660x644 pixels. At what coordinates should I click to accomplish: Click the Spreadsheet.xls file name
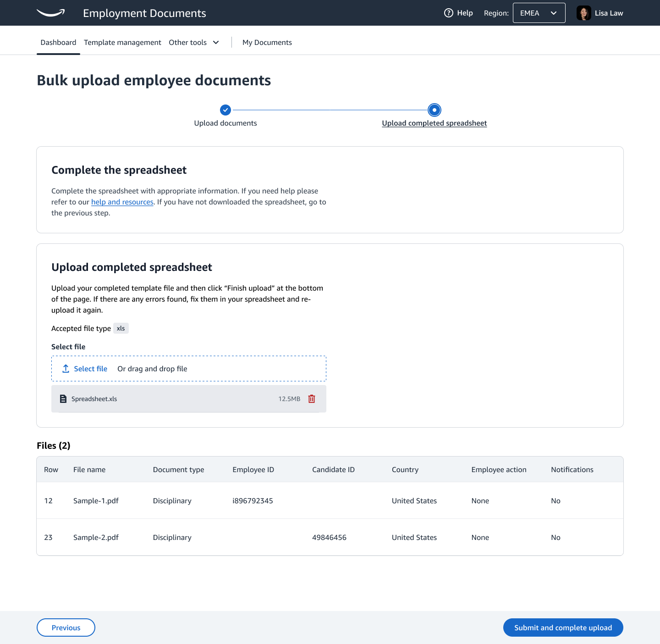tap(94, 399)
